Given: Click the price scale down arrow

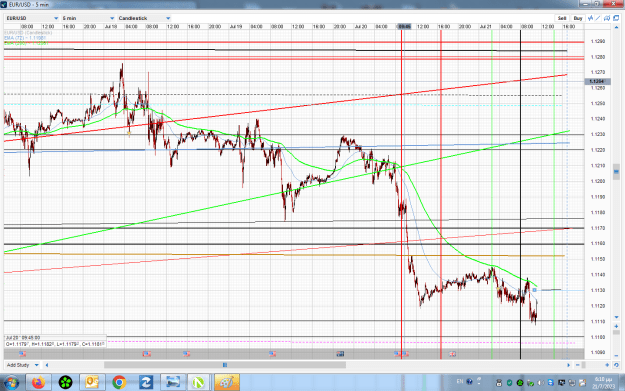Looking at the screenshot, I should 616,317.
